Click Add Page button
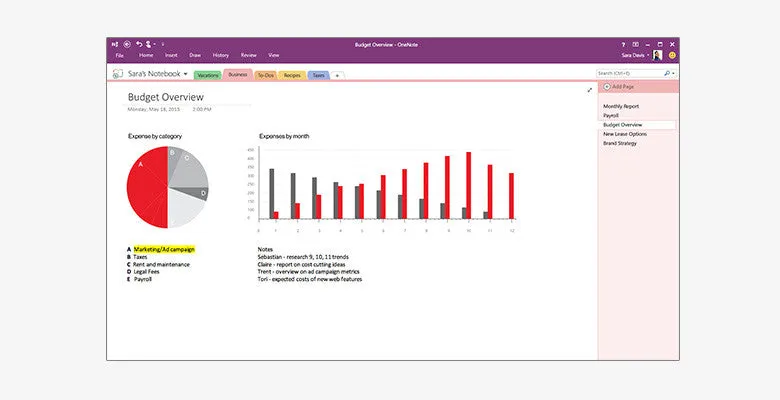 [x=619, y=87]
